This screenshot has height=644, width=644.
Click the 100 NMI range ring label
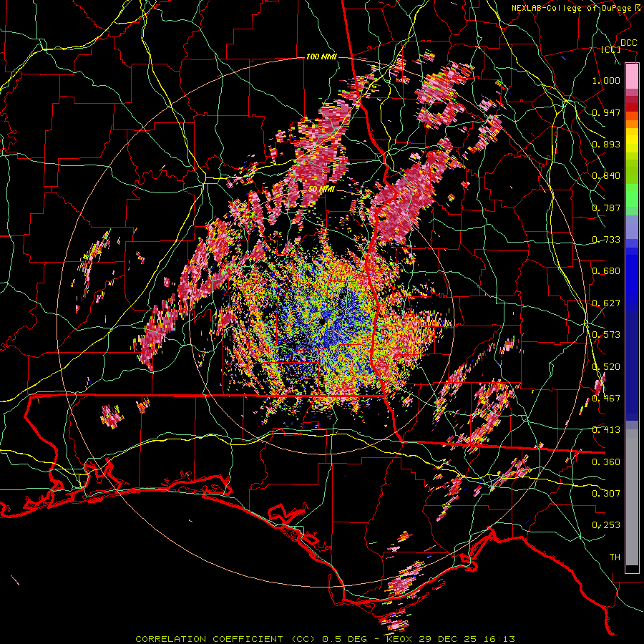pyautogui.click(x=321, y=57)
